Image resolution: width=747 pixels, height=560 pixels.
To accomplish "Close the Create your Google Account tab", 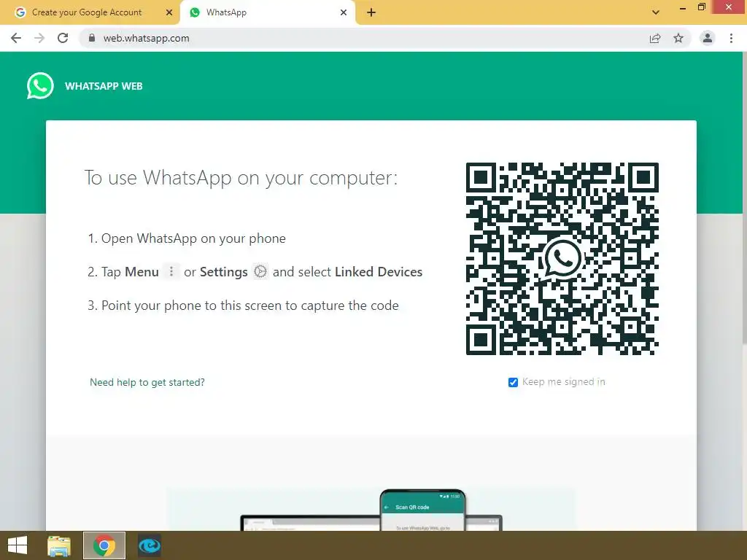I will pyautogui.click(x=169, y=12).
